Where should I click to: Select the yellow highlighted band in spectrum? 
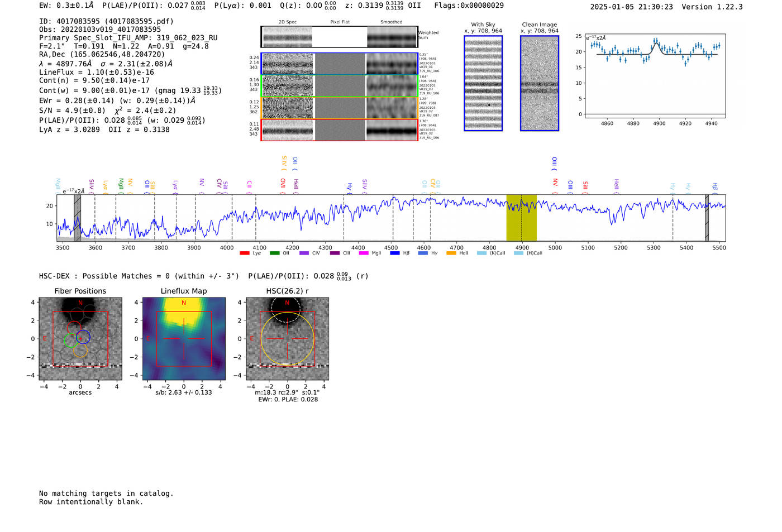click(521, 218)
